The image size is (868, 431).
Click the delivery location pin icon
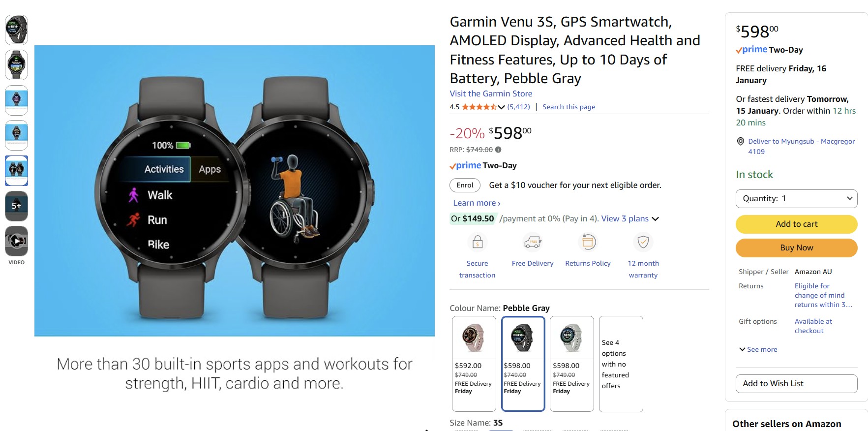coord(740,142)
